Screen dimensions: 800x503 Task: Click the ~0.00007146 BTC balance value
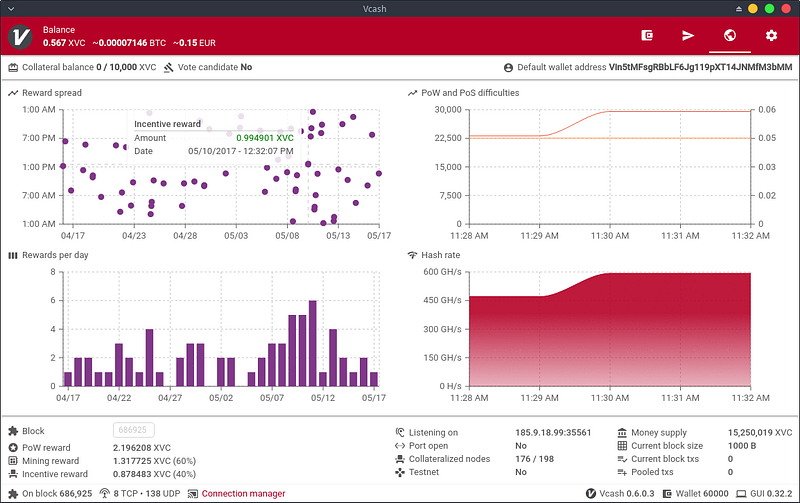tap(129, 43)
